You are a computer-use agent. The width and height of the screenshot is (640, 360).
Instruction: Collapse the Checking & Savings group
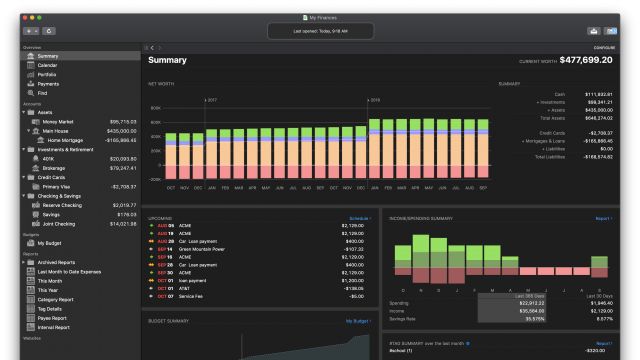point(24,196)
